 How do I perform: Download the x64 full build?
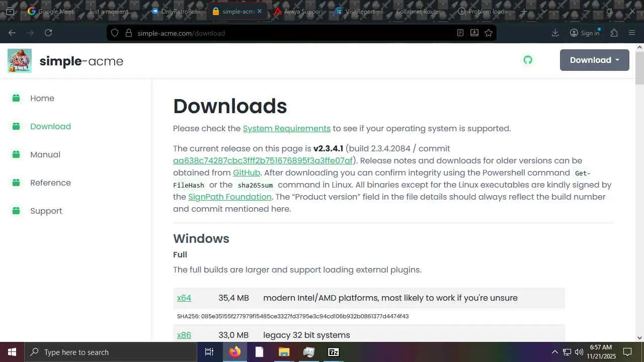tap(184, 298)
